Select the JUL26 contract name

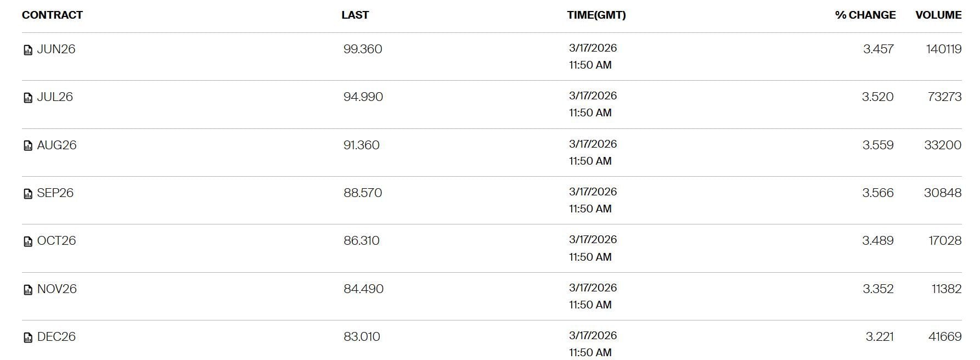[x=55, y=97]
